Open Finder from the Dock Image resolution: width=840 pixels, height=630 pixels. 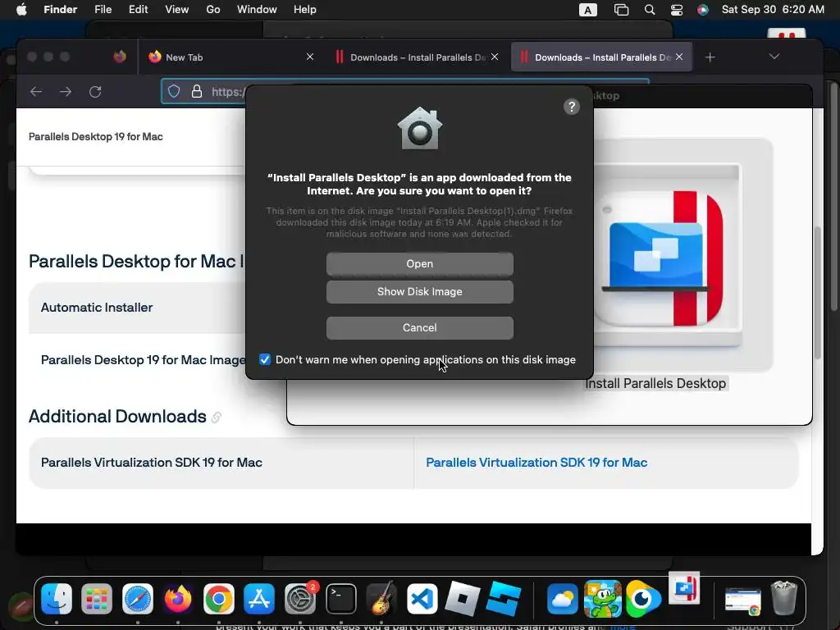57,598
